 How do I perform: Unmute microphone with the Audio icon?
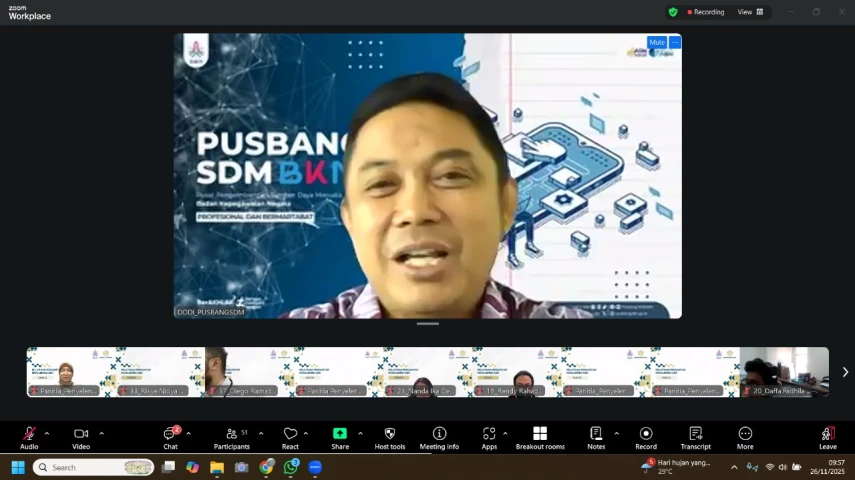(29, 438)
